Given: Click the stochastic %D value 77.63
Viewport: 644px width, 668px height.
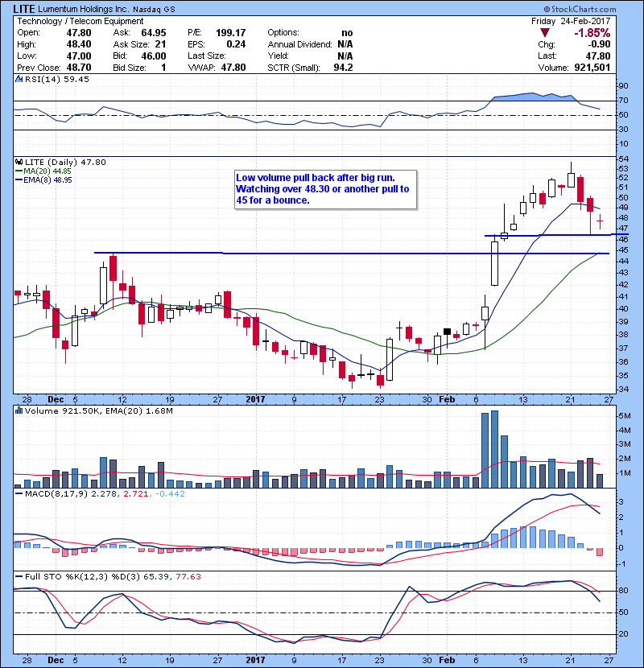Looking at the screenshot, I should click(188, 576).
